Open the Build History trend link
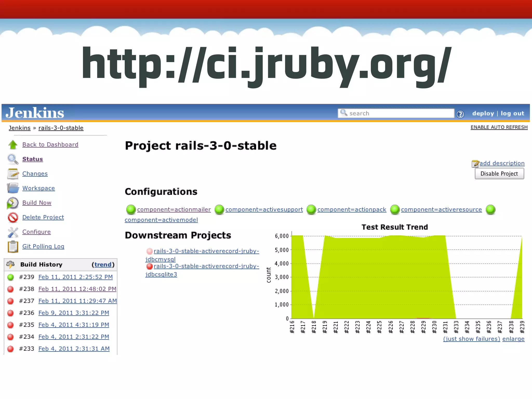532x399 pixels. pyautogui.click(x=103, y=264)
